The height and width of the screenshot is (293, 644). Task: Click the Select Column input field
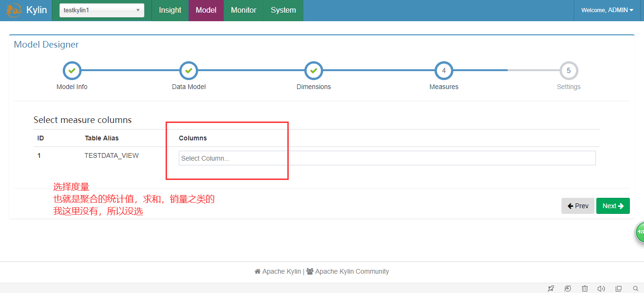[387, 158]
